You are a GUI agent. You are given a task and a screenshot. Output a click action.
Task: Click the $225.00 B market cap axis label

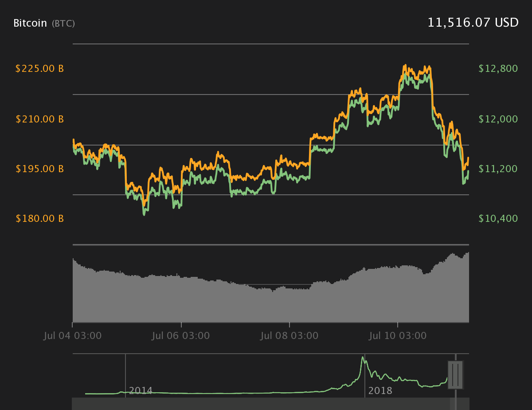(39, 69)
